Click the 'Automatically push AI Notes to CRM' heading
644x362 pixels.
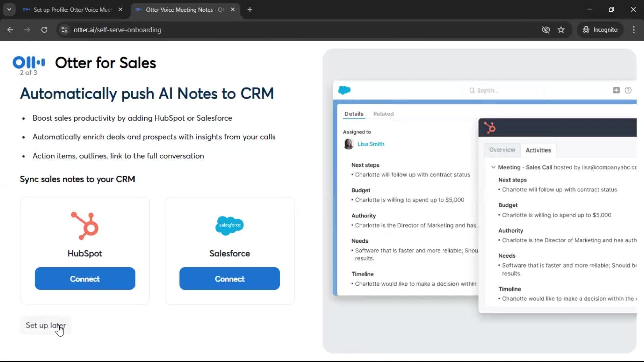click(x=147, y=94)
